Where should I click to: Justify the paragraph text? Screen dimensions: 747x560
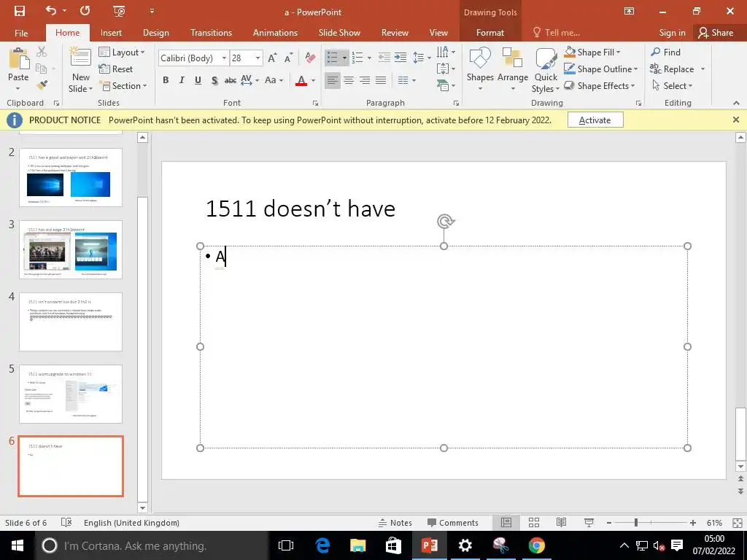point(381,80)
